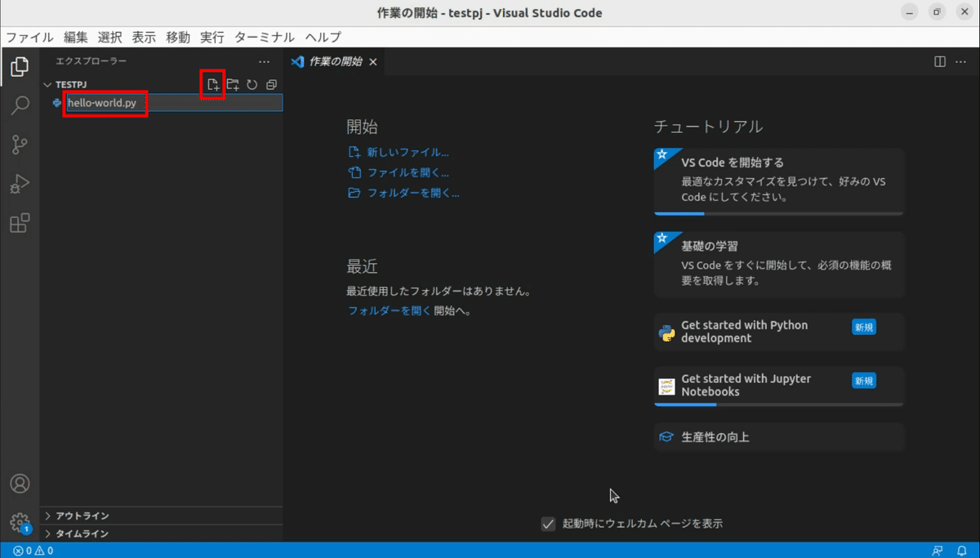This screenshot has width=980, height=558.
Task: Split the editor to the right
Action: click(x=940, y=61)
